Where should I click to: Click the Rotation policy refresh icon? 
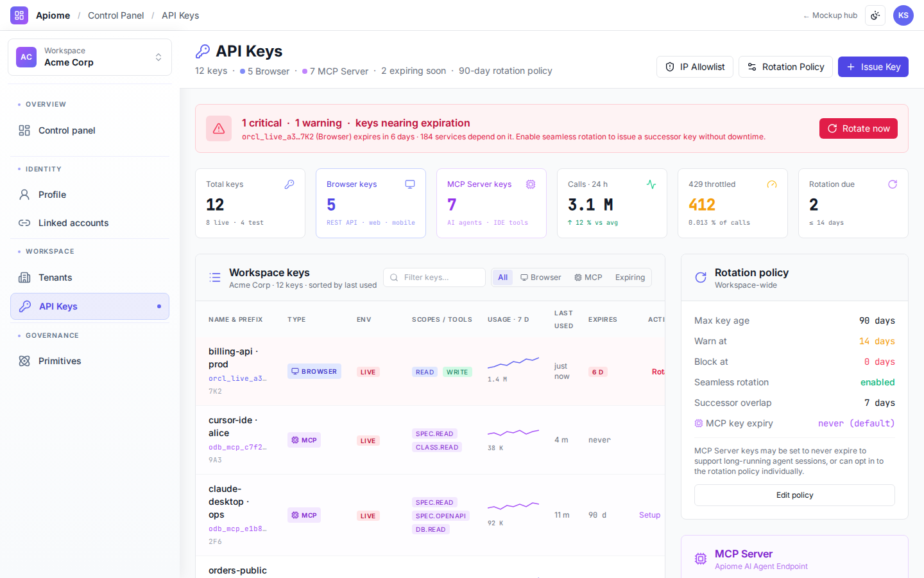701,277
